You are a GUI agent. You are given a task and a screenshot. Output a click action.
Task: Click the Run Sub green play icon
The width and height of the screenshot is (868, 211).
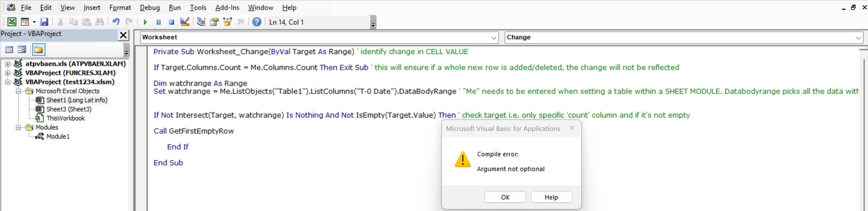(145, 22)
